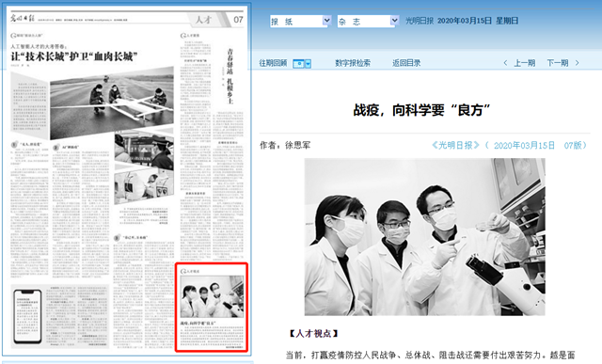Open the 《光明日报》 source link
The height and width of the screenshot is (364, 602).
click(x=455, y=145)
